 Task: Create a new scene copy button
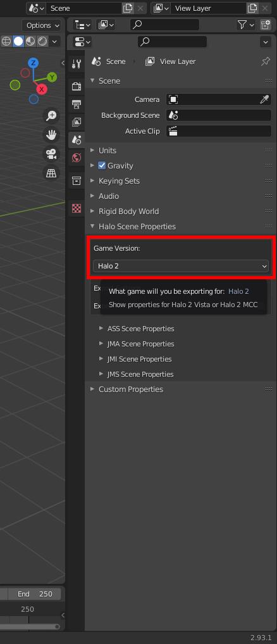pyautogui.click(x=128, y=8)
